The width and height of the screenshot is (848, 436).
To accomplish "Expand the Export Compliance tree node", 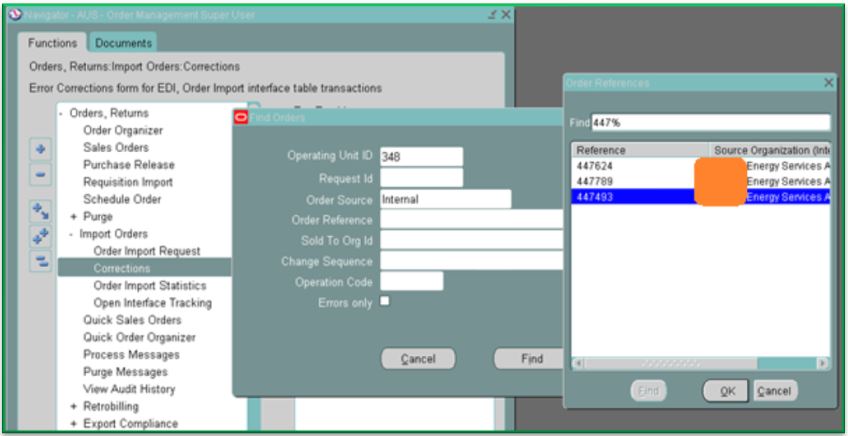I will coord(74,424).
